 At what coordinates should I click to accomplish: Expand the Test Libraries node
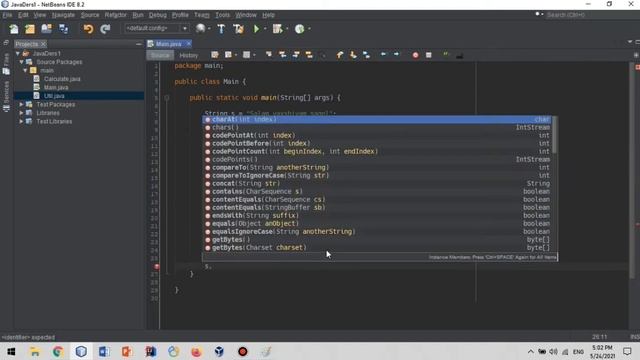pos(21,122)
